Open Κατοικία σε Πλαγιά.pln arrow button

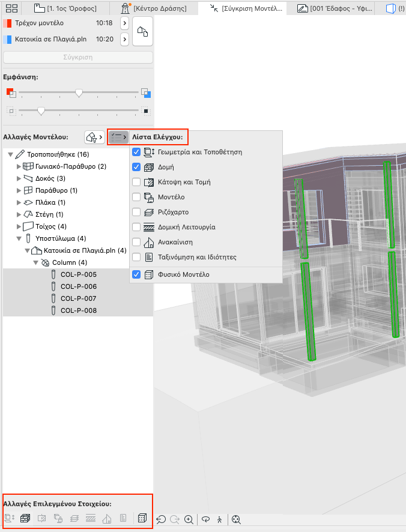point(124,40)
